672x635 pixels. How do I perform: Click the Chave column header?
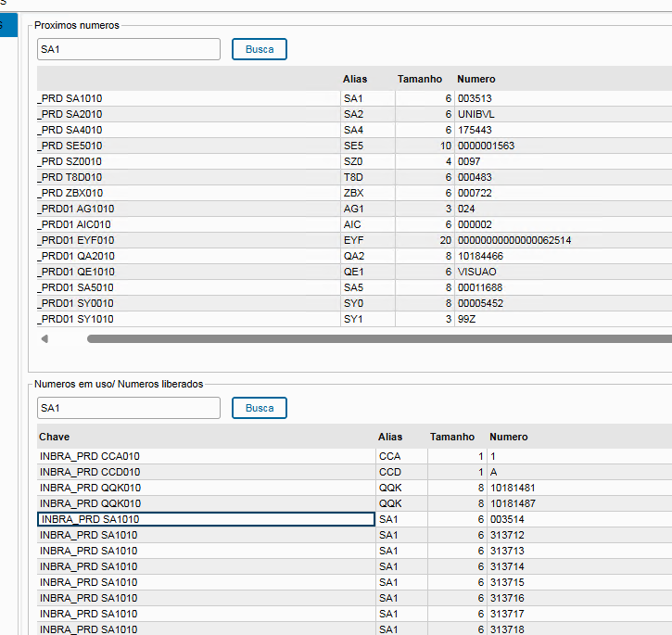coord(54,437)
